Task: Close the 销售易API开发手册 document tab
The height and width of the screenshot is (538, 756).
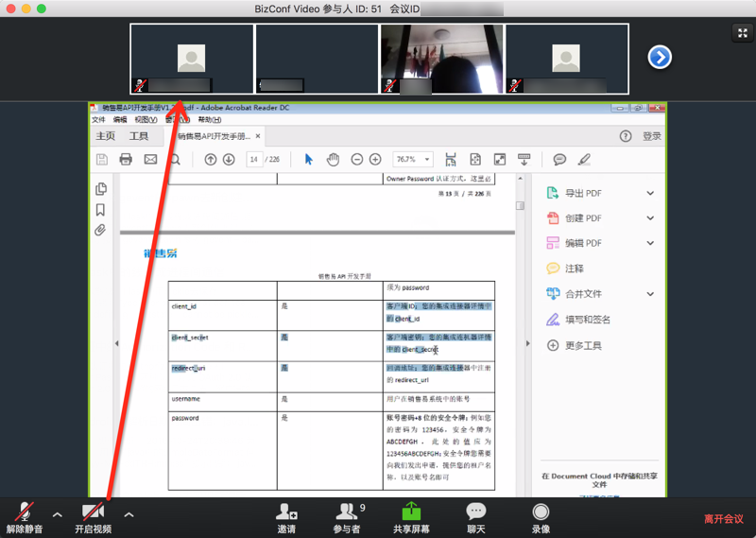Action: [x=258, y=136]
